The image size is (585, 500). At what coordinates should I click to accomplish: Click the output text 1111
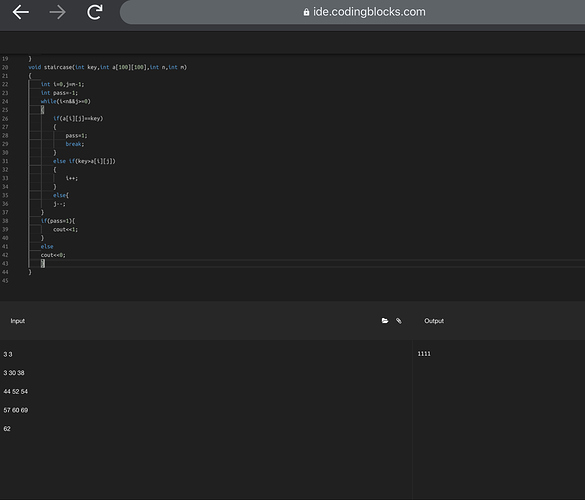click(424, 354)
